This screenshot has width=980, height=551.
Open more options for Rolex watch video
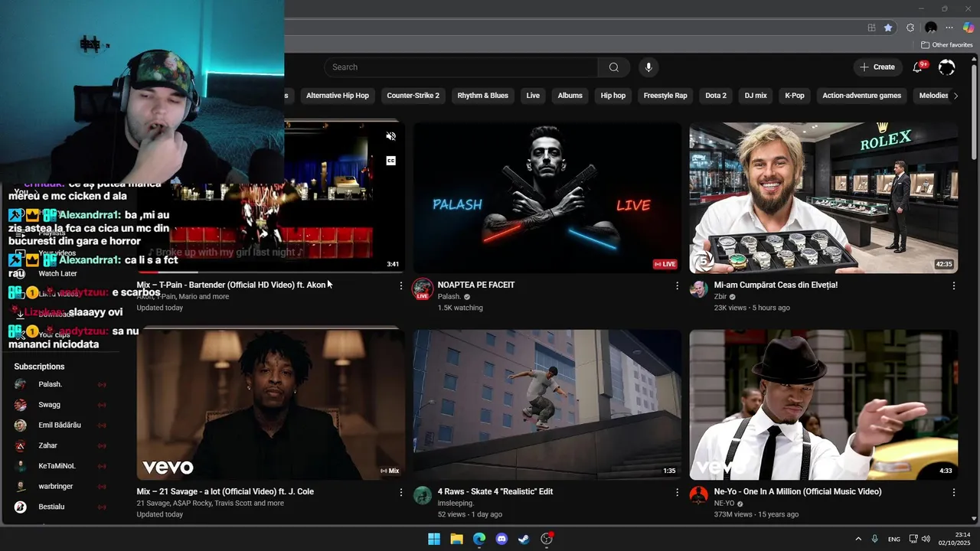pyautogui.click(x=954, y=285)
